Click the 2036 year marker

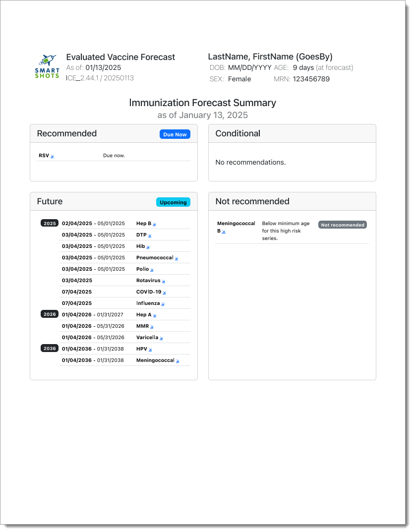pyautogui.click(x=50, y=349)
